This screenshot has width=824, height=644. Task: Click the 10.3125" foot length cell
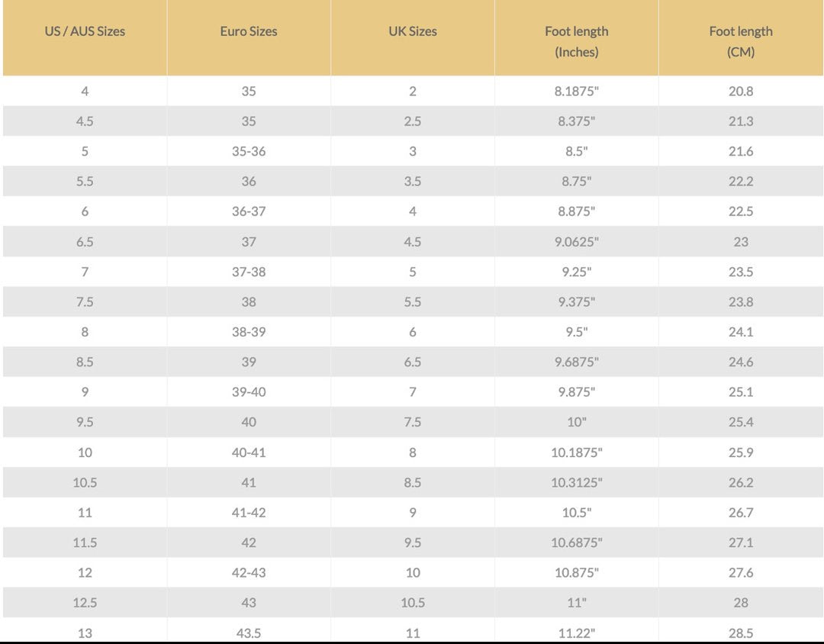(x=577, y=482)
